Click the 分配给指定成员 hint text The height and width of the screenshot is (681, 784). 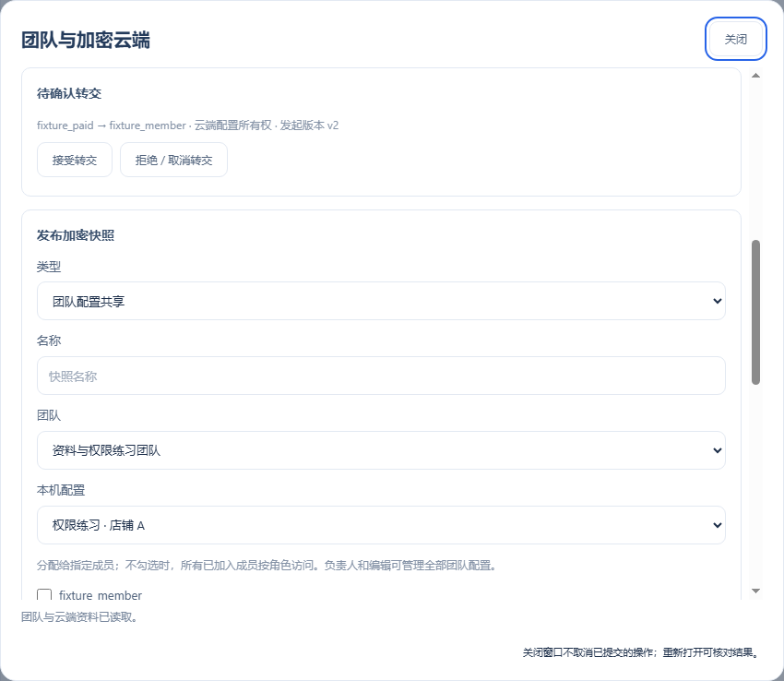coord(268,566)
